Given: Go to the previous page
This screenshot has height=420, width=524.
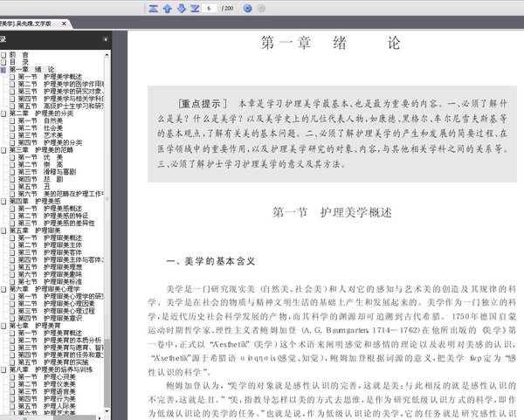Looking at the screenshot, I should (x=168, y=9).
